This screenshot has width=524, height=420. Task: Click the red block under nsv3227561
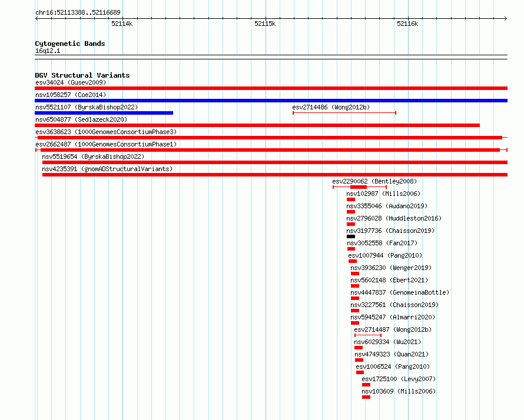tap(355, 311)
